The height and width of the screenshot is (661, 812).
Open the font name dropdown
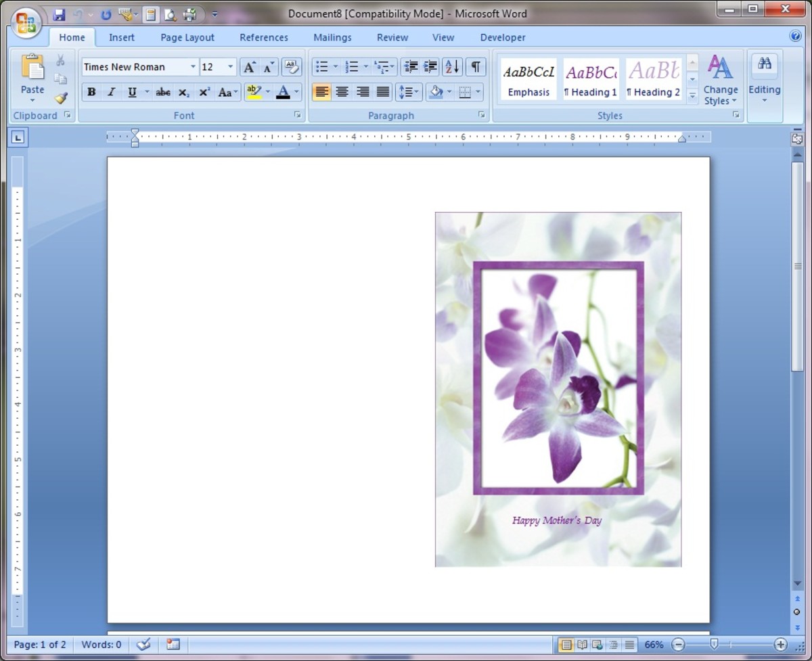point(193,67)
